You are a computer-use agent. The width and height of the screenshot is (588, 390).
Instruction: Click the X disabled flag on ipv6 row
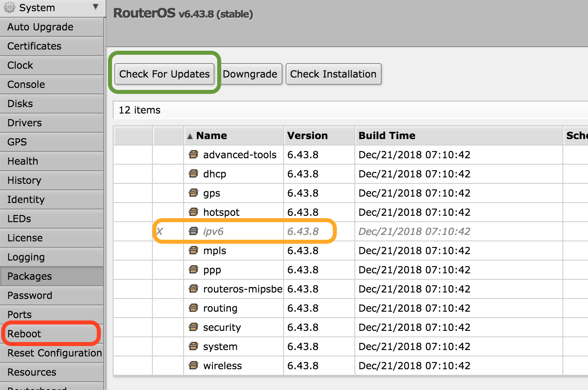click(x=160, y=231)
